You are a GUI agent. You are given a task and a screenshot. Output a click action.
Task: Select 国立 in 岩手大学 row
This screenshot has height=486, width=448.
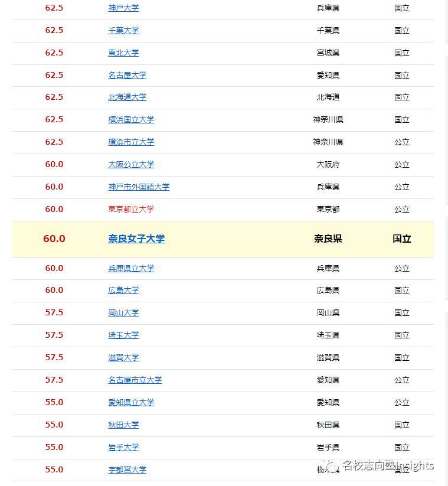pyautogui.click(x=402, y=447)
